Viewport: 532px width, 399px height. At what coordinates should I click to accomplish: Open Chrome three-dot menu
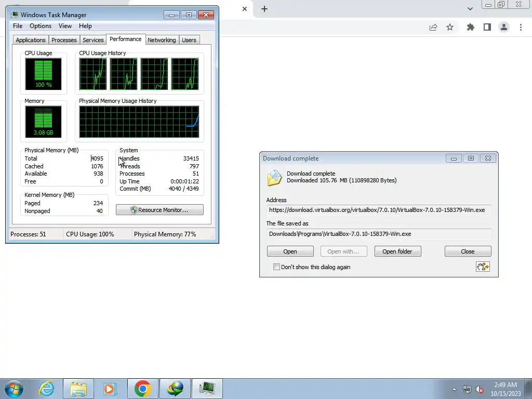click(x=521, y=27)
